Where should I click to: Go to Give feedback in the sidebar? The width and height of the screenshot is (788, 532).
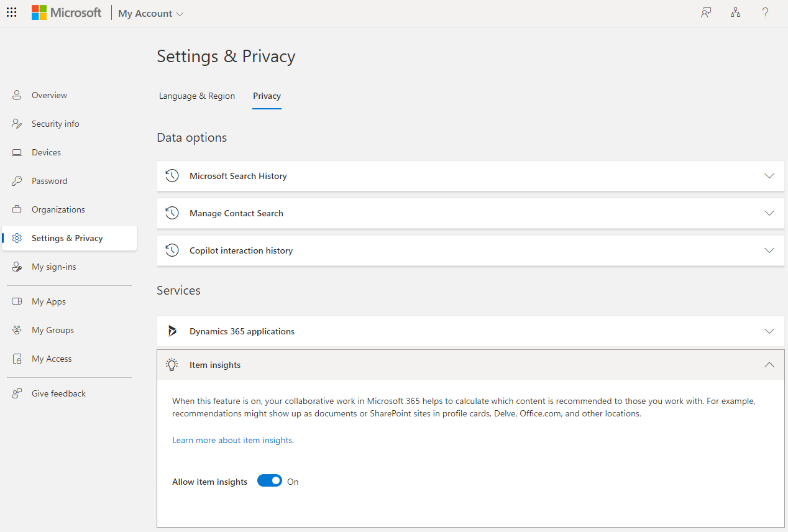coord(58,393)
